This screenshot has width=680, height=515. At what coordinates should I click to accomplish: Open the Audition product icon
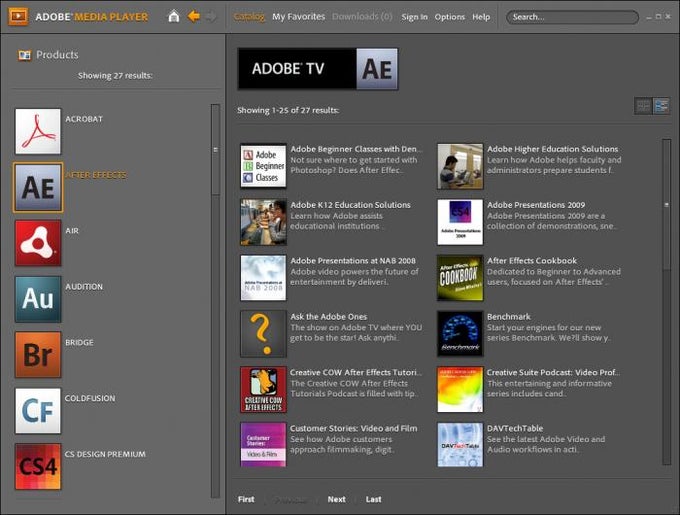38,299
